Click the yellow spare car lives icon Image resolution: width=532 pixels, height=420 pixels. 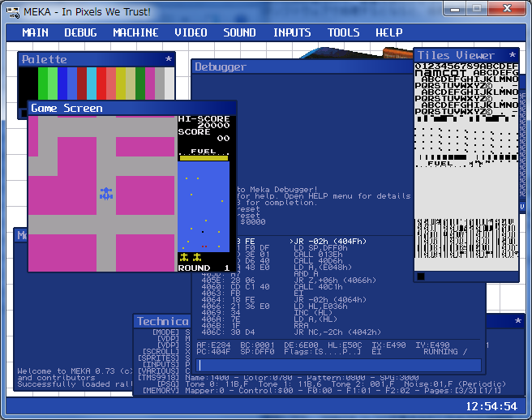click(x=191, y=257)
